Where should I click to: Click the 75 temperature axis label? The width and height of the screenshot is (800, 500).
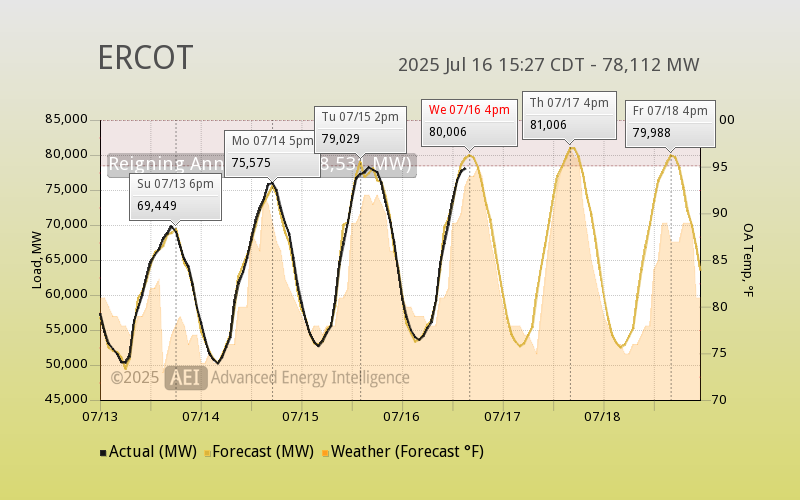[x=720, y=353]
